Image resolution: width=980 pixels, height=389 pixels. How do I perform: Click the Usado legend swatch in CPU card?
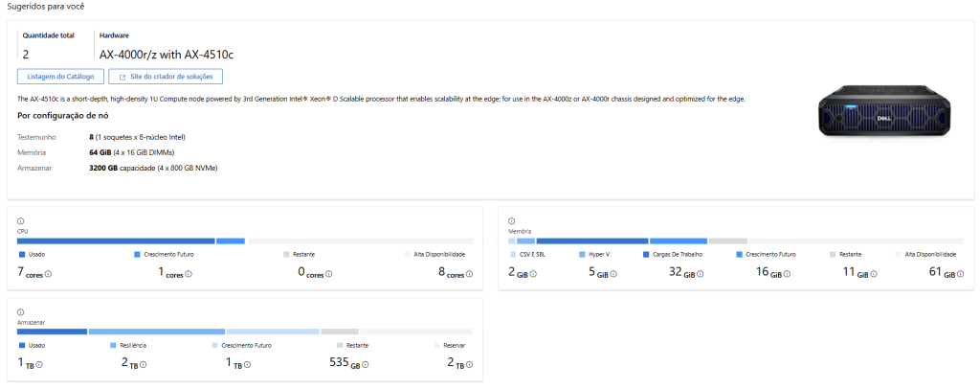pyautogui.click(x=22, y=255)
